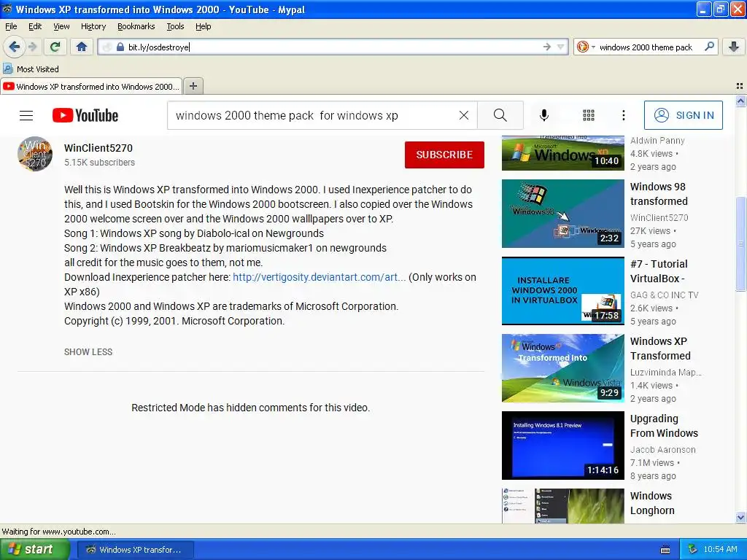
Task: Open the 'Upgrading From Windows' video title
Action: [x=664, y=426]
